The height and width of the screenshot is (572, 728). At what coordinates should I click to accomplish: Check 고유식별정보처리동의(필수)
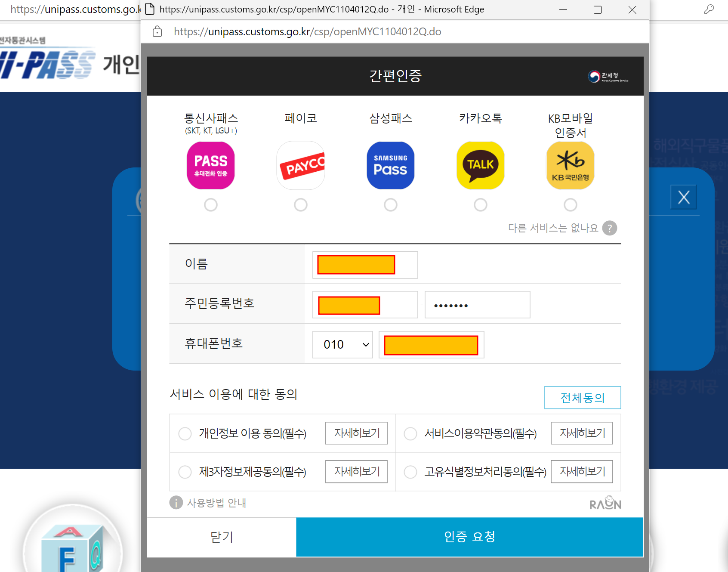click(410, 472)
